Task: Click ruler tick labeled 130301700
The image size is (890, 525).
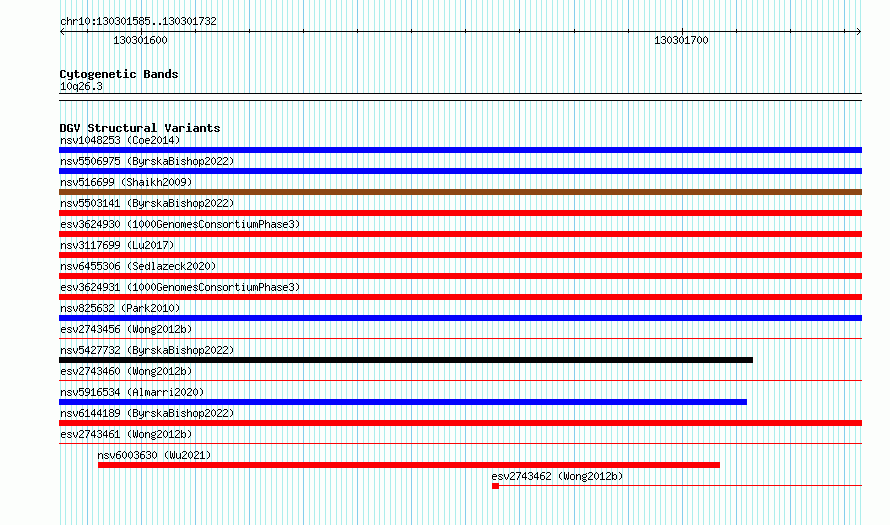Action: 681,40
